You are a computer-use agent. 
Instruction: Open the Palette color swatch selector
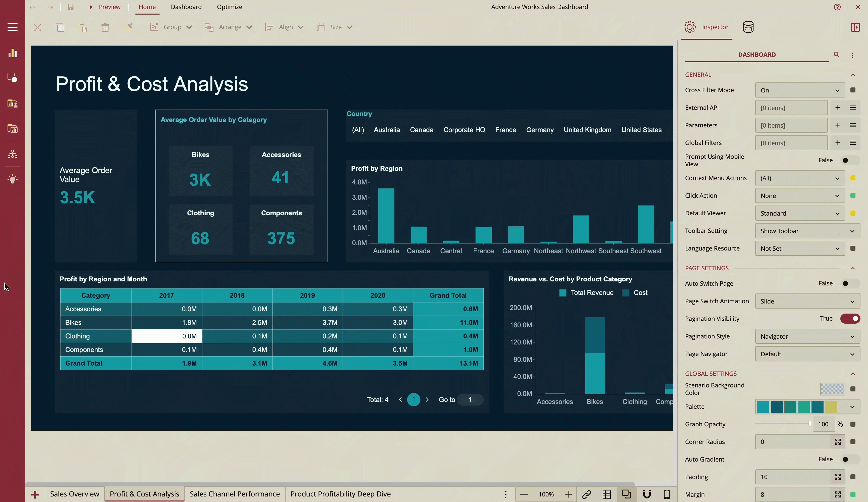pyautogui.click(x=807, y=407)
